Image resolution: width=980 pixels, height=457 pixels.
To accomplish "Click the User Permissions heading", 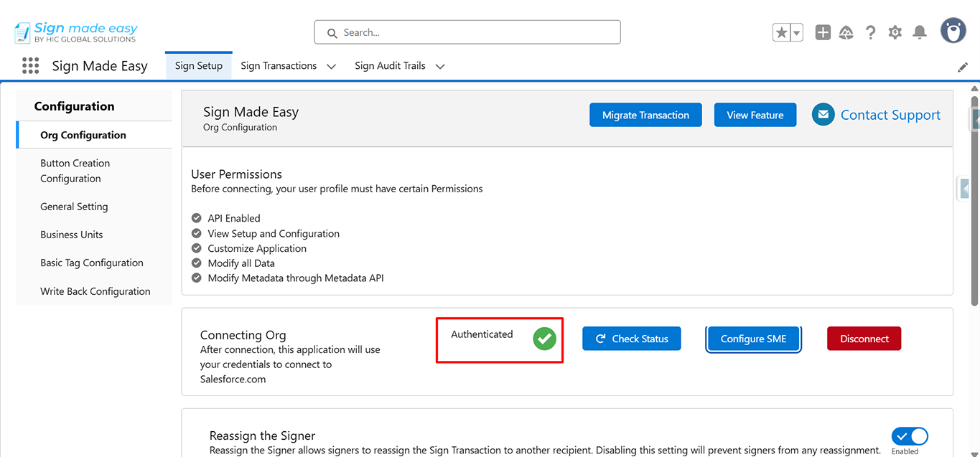I will (236, 174).
